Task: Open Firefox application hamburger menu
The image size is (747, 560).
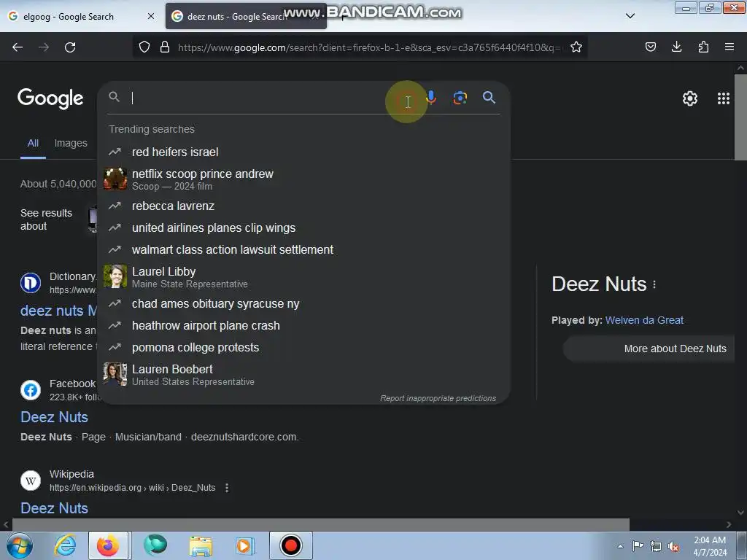Action: (x=729, y=47)
